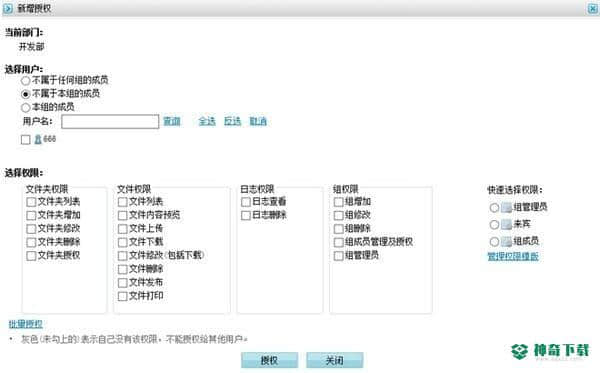Click the 来宾 template icon

click(x=506, y=224)
